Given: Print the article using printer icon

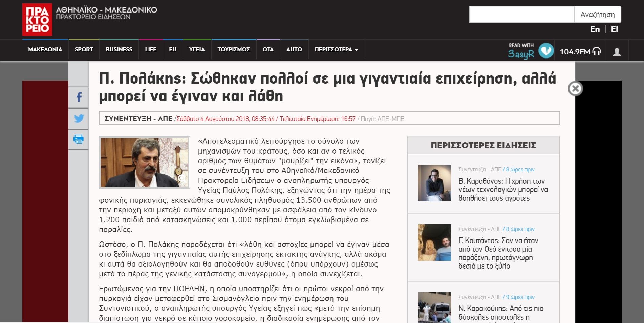Looking at the screenshot, I should [x=79, y=139].
